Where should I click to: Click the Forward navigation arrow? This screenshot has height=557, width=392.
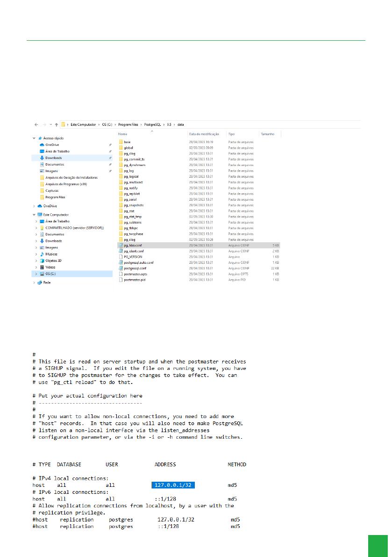point(43,124)
